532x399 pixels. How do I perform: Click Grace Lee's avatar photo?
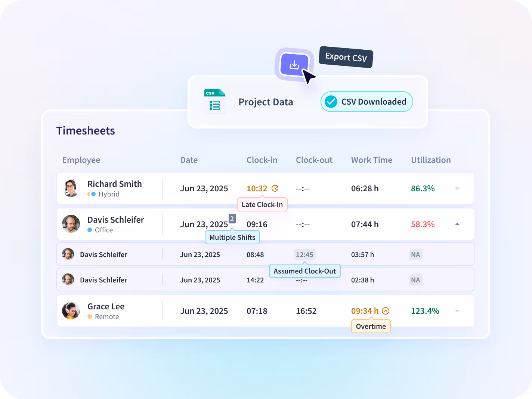[x=71, y=310]
